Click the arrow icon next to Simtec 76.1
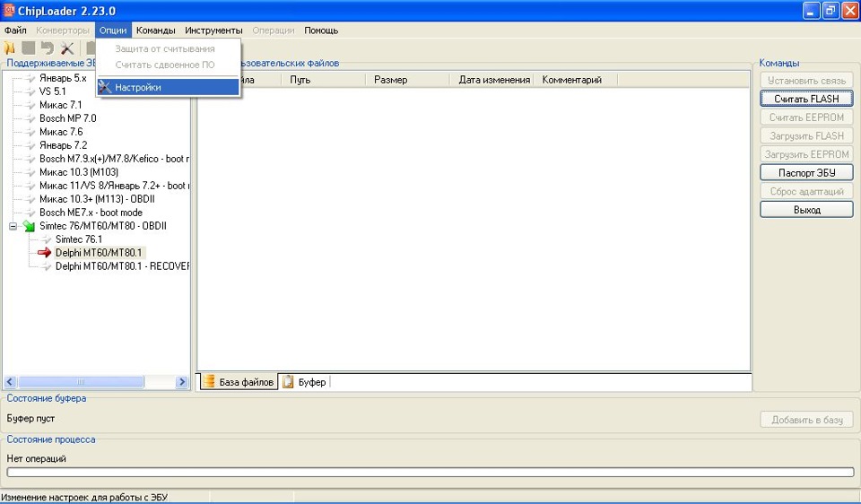 coord(46,239)
